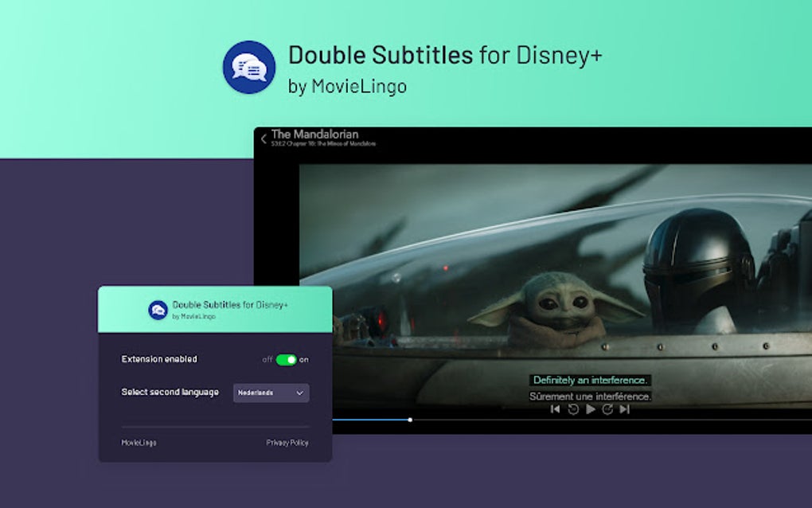Open the Privacy Policy link
The width and height of the screenshot is (812, 508).
[x=287, y=443]
